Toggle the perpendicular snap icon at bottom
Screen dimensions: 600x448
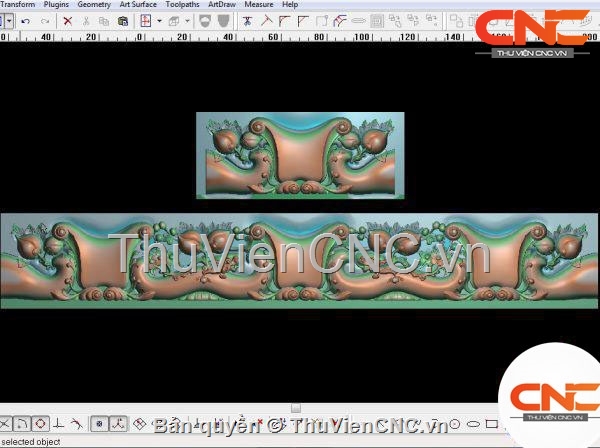click(x=59, y=424)
